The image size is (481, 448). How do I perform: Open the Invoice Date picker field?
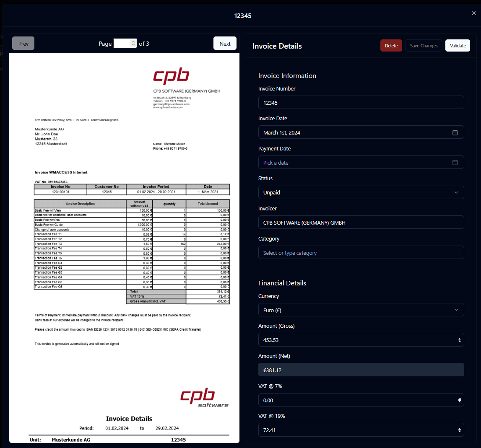361,132
